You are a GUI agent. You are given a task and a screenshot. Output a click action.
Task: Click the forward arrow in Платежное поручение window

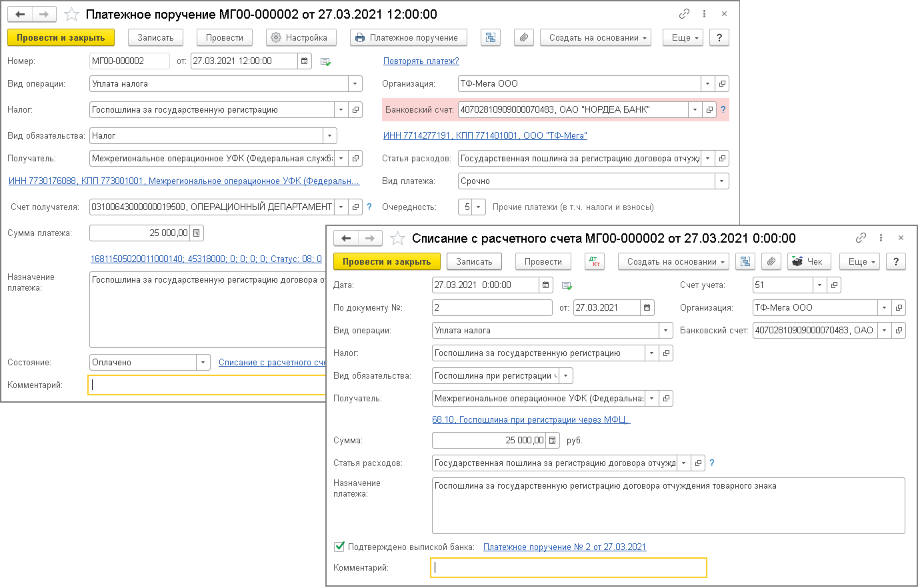tap(44, 14)
